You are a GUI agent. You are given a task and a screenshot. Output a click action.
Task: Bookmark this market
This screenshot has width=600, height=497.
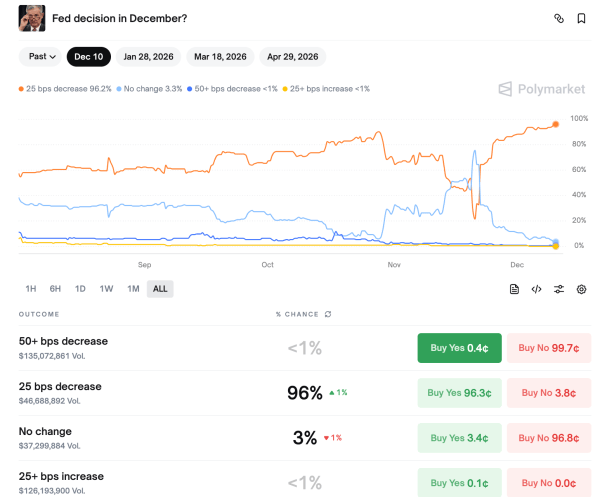581,18
